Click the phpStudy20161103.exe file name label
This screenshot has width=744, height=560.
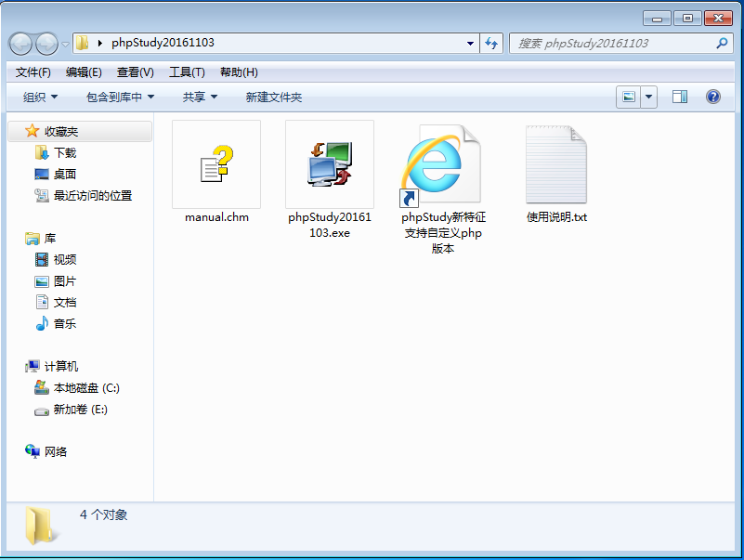[330, 225]
